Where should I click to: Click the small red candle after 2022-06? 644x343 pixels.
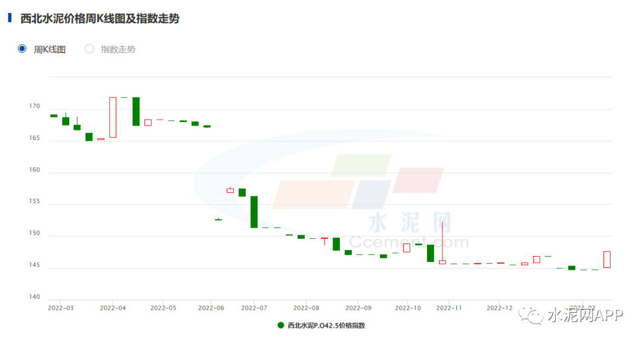pos(230,191)
